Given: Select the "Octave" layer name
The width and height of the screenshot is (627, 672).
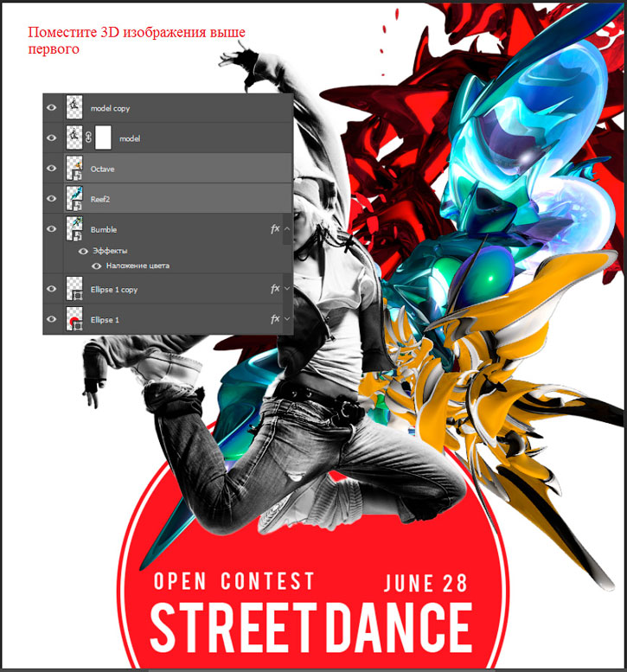Looking at the screenshot, I should 102,169.
